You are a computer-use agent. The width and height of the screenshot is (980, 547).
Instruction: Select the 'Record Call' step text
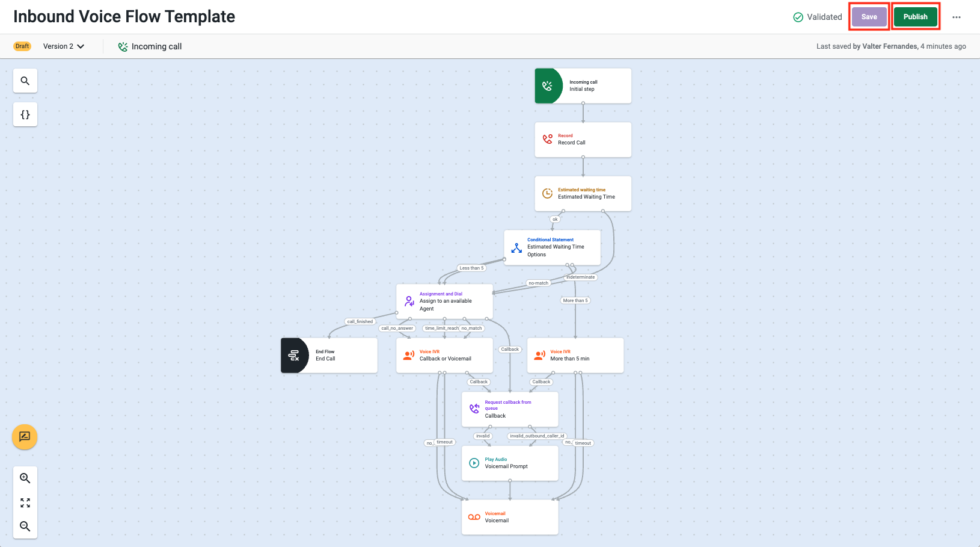click(572, 143)
